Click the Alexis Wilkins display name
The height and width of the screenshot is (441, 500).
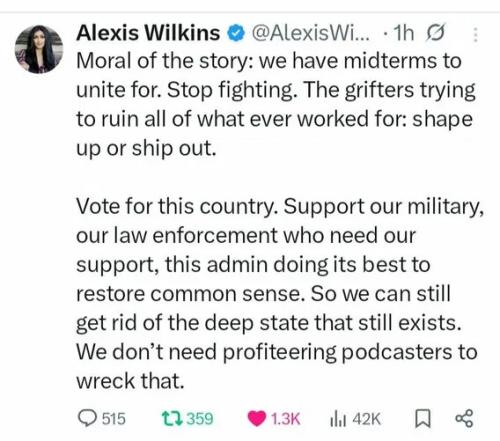[148, 33]
